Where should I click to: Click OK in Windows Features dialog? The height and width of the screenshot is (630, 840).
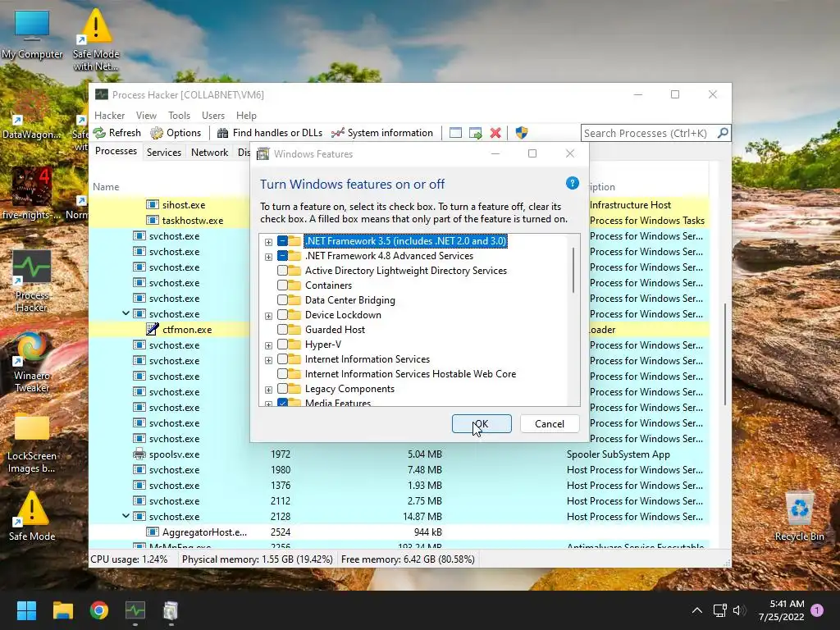click(482, 424)
